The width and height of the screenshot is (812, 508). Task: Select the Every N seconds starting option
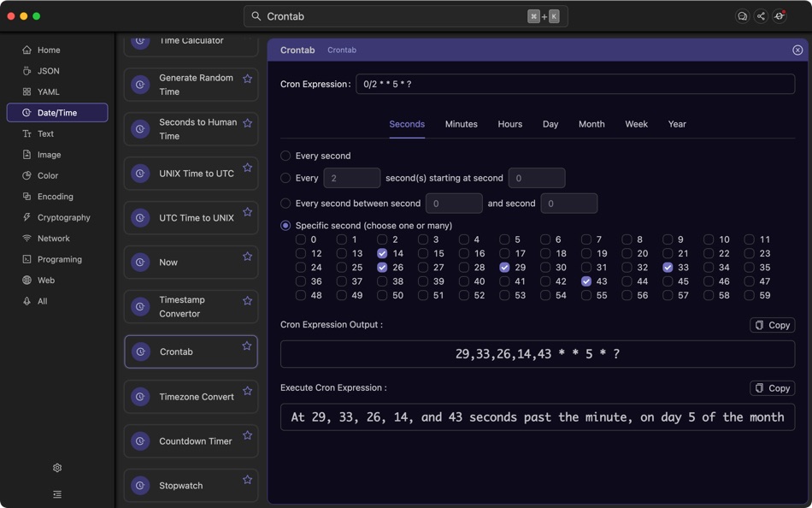pos(285,178)
